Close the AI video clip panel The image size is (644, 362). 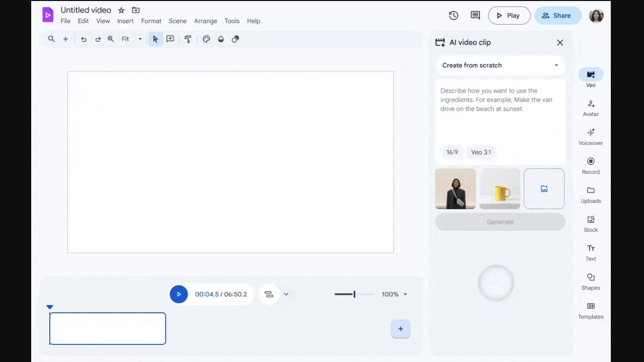coord(560,43)
